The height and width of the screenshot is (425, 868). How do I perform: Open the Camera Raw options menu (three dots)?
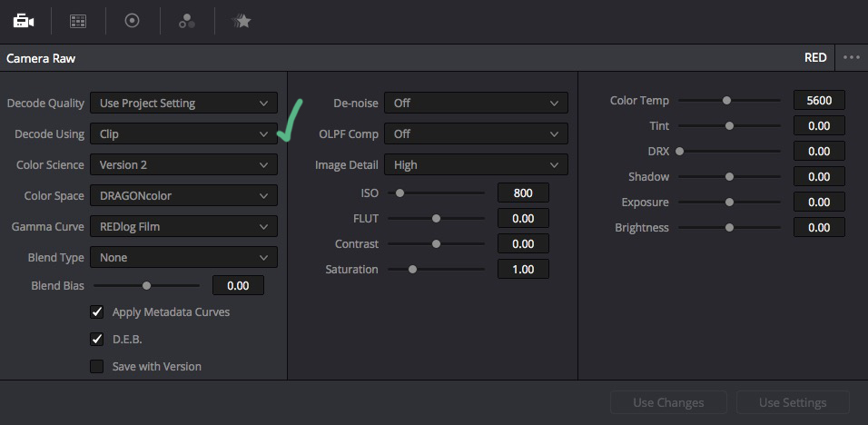point(852,57)
